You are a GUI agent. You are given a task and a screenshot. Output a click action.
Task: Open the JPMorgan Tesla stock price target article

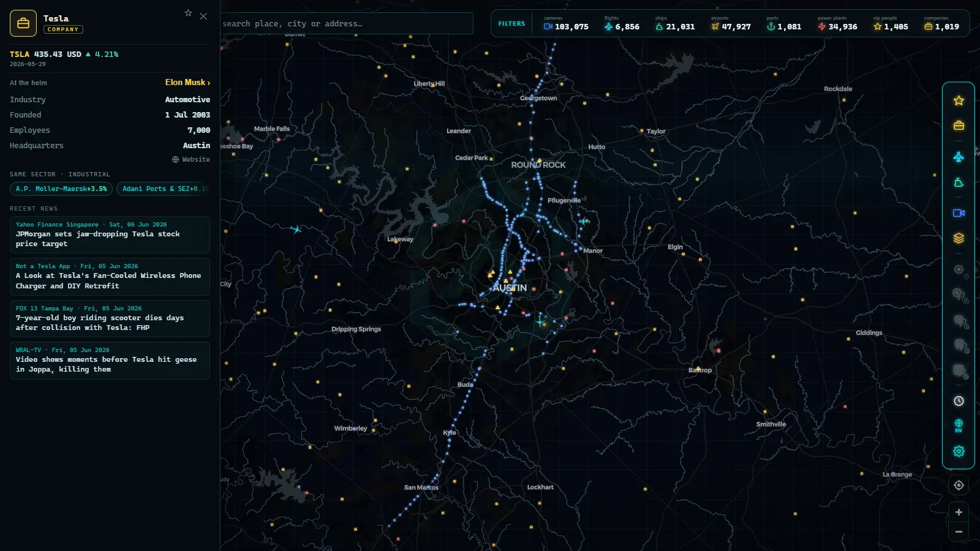[x=110, y=234]
